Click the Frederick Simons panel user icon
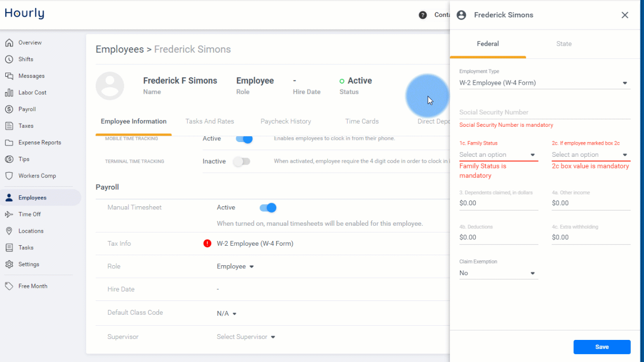644x362 pixels. pyautogui.click(x=461, y=15)
